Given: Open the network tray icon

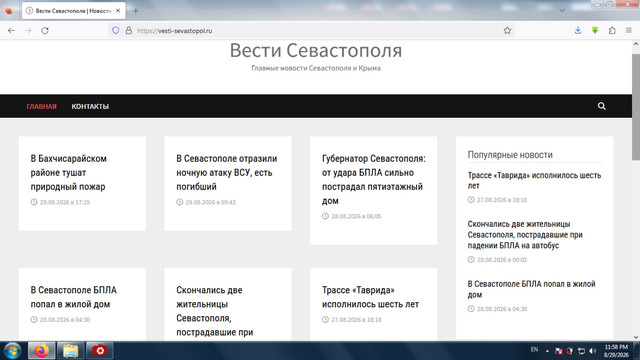Looking at the screenshot, I should [581, 351].
